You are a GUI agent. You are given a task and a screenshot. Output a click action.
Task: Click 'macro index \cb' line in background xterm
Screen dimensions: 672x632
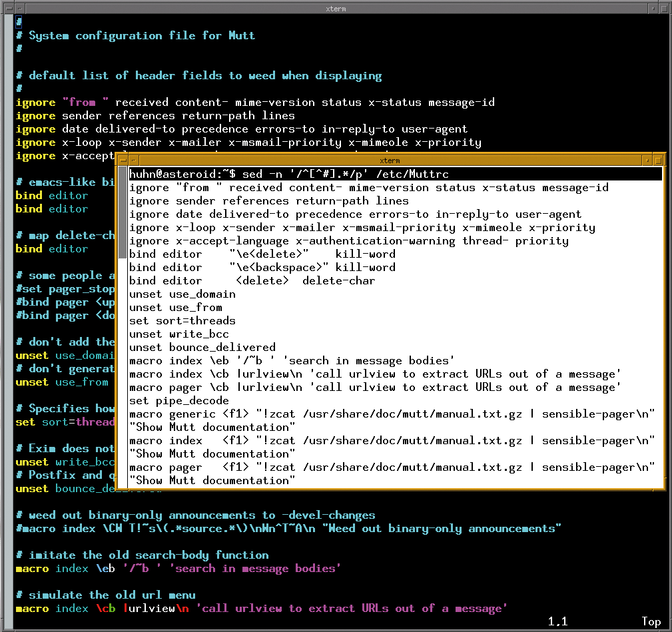click(262, 609)
